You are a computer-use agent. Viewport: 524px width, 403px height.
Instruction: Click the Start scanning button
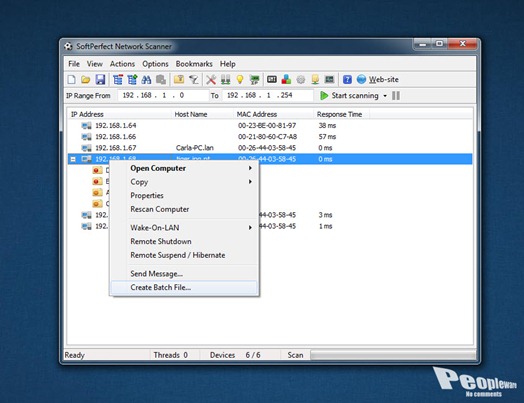coord(349,96)
